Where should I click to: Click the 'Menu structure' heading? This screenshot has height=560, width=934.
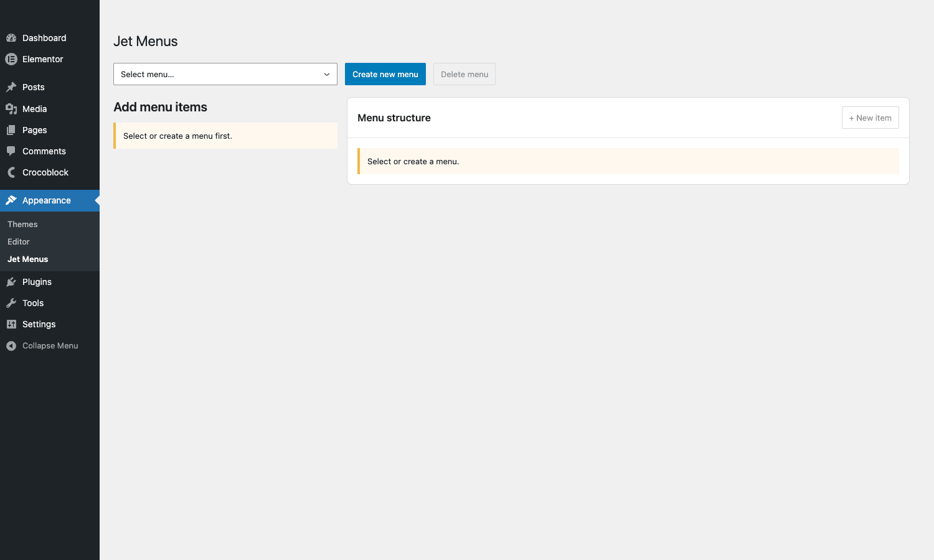(394, 118)
